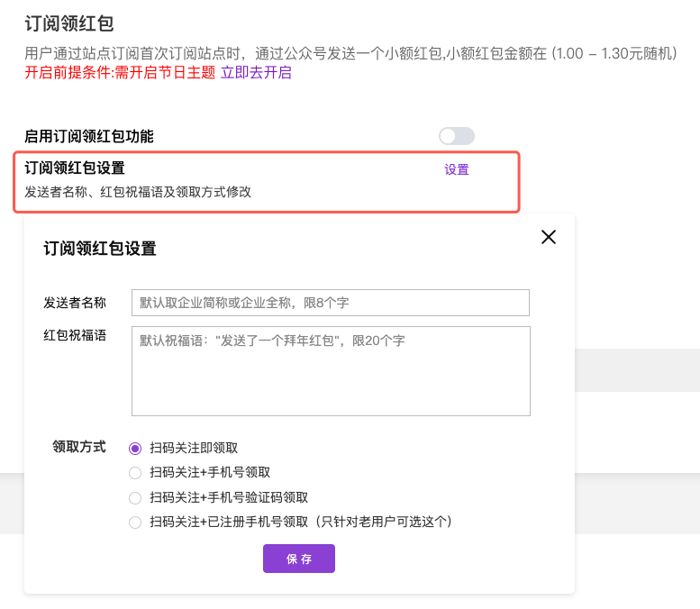Viewport: 700px width, 609px height.
Task: Pick 扫码关注+已注册手机号领取 radio option
Action: coord(135,522)
